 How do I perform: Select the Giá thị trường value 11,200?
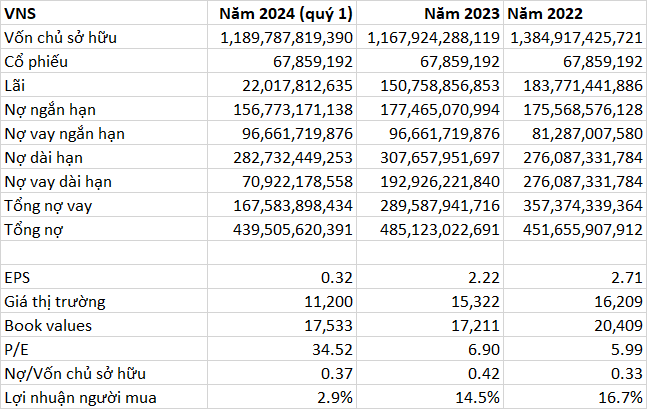click(330, 301)
